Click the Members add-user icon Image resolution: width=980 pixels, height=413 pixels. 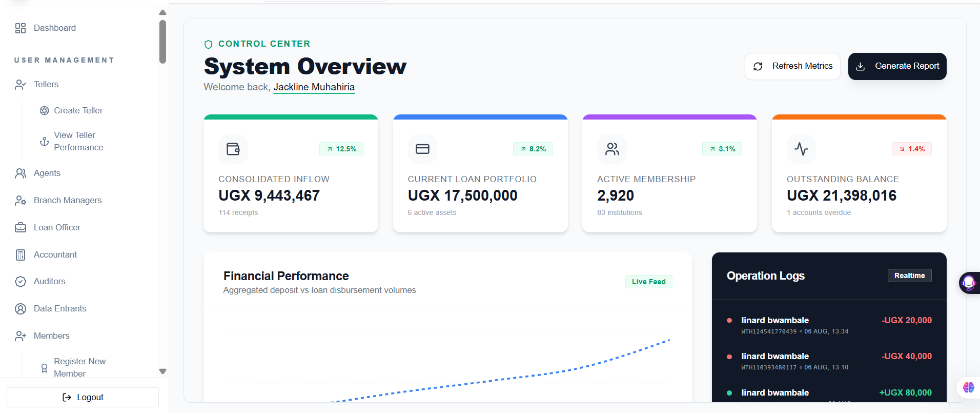(x=21, y=336)
